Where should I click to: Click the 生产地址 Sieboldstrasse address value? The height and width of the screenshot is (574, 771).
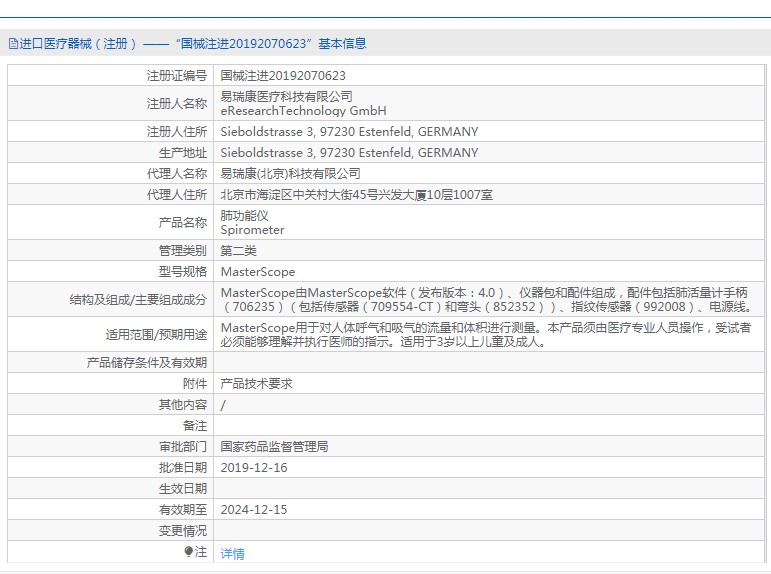coord(349,153)
